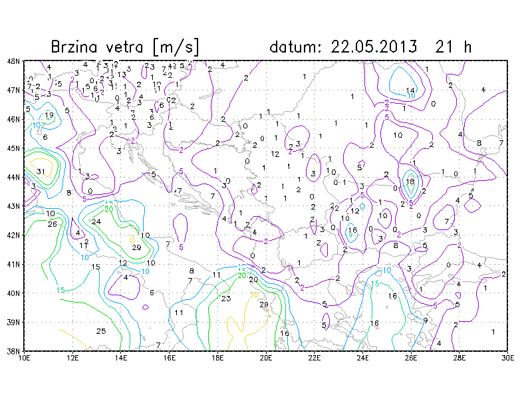Click the wind speed value 23

coord(225,299)
